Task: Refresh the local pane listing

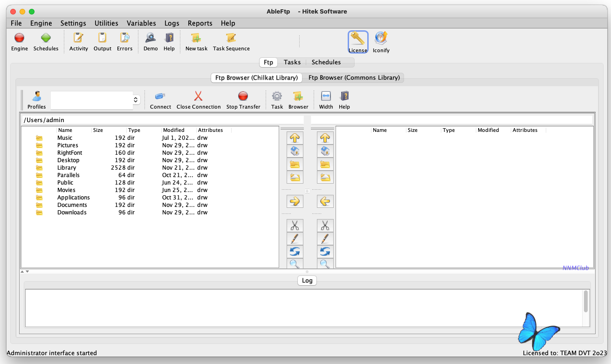Action: [295, 252]
